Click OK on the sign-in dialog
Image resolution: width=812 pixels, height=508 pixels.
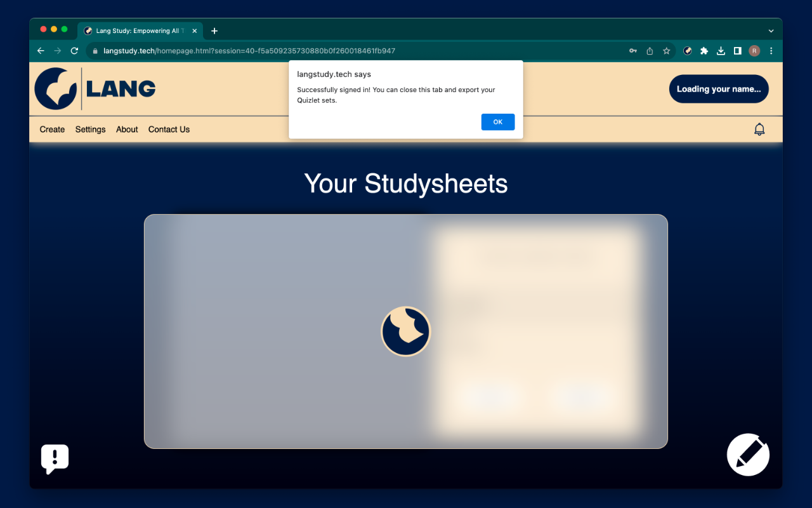point(498,122)
